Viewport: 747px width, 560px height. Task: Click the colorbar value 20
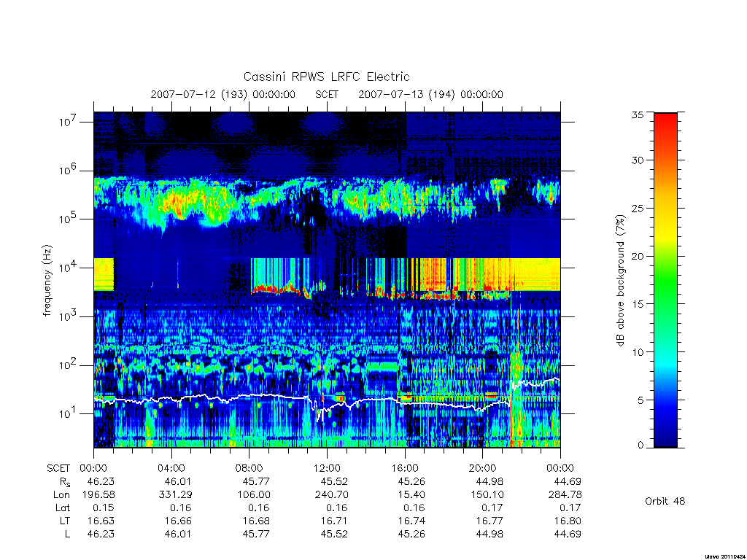tap(638, 256)
